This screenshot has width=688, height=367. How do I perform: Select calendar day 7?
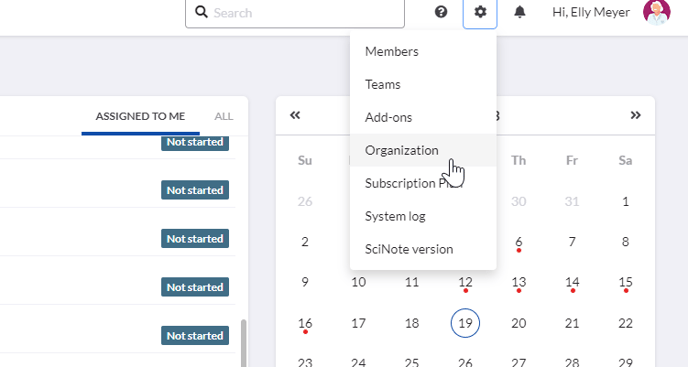coord(572,241)
